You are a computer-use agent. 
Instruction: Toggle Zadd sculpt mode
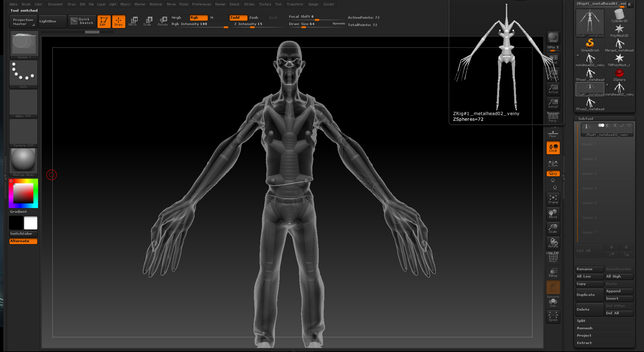[238, 18]
